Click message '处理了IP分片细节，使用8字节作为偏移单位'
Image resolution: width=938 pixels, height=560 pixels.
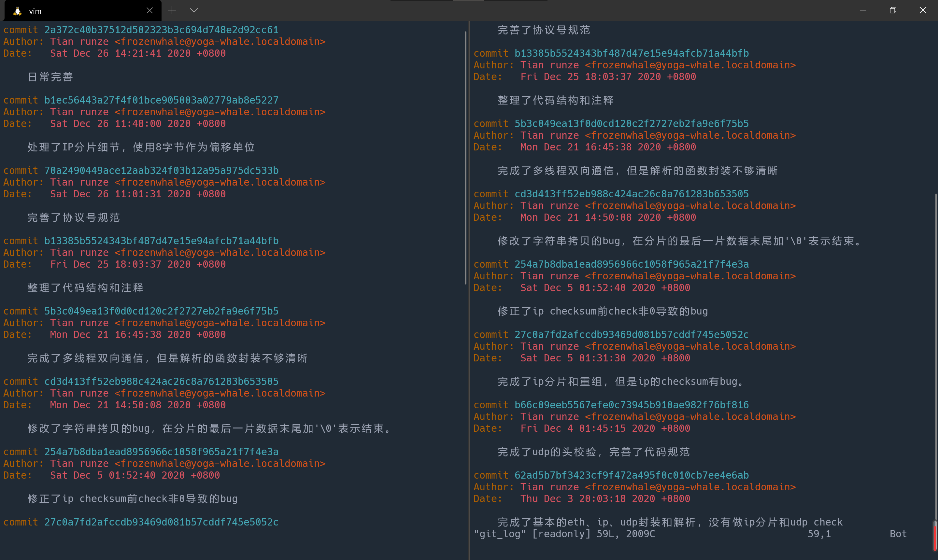click(141, 147)
